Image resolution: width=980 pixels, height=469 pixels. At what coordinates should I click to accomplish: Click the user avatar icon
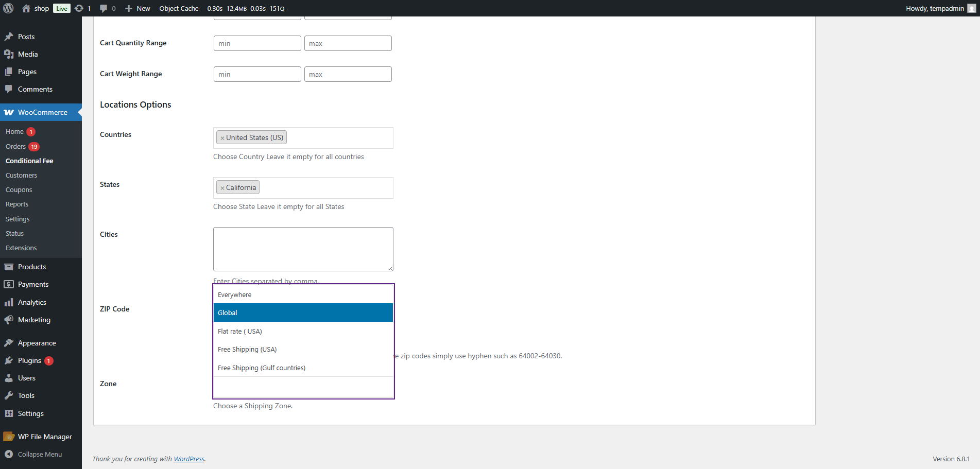pyautogui.click(x=972, y=8)
